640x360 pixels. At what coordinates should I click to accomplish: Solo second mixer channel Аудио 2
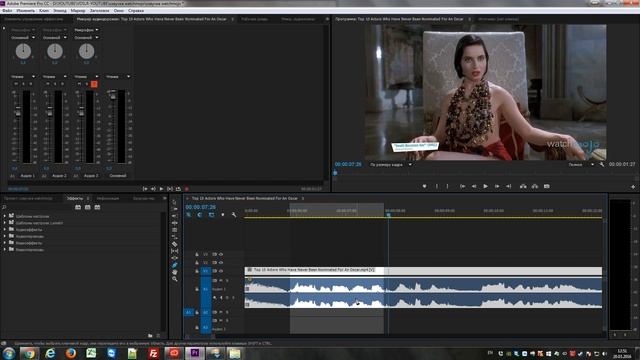[x=55, y=84]
